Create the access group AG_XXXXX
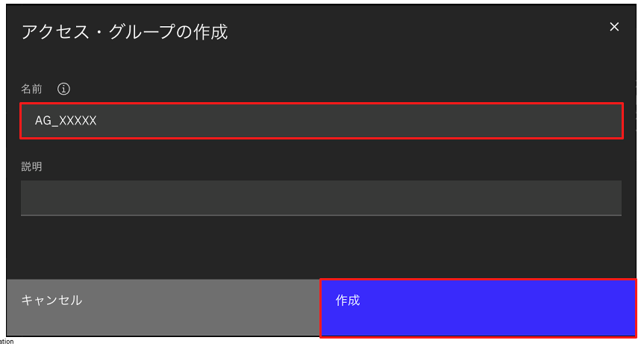Image resolution: width=644 pixels, height=346 pixels. point(478,308)
